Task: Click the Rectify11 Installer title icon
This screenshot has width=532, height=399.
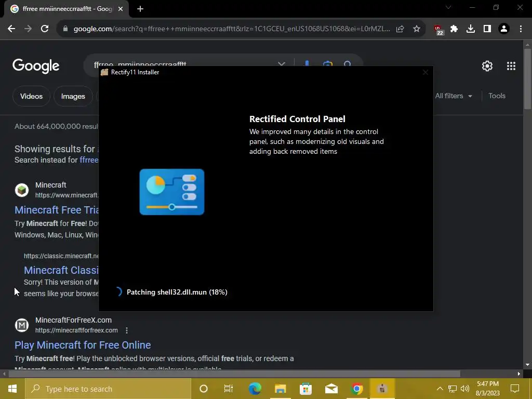Action: click(x=104, y=72)
